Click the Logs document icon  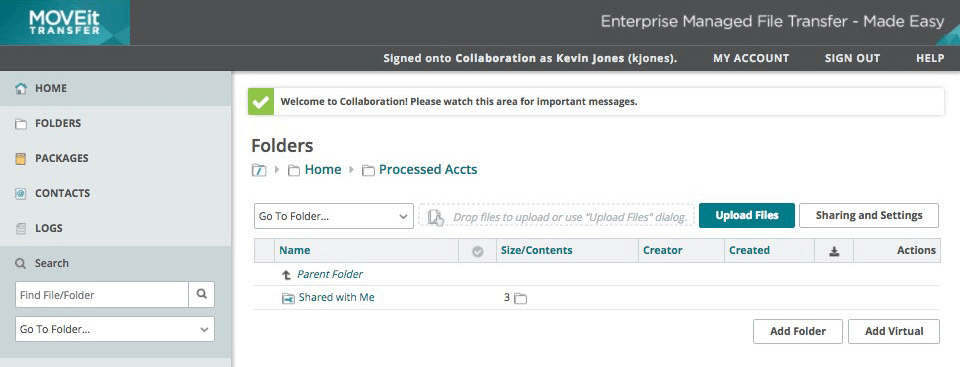pos(21,229)
